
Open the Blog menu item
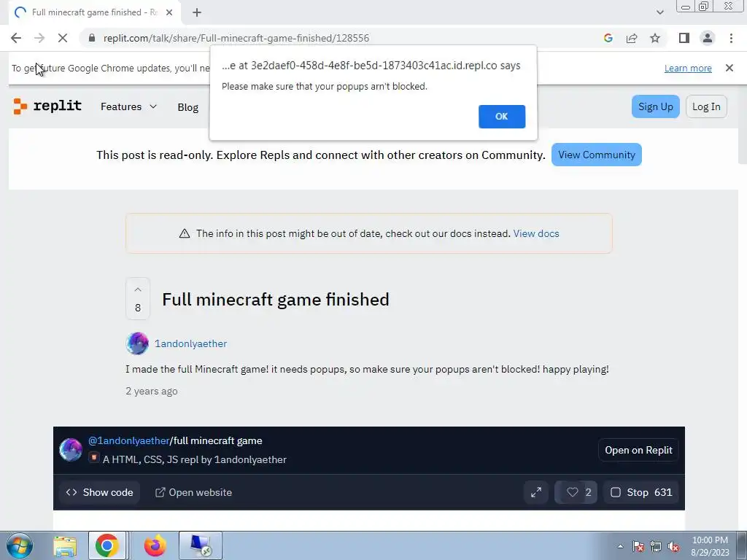coord(187,107)
